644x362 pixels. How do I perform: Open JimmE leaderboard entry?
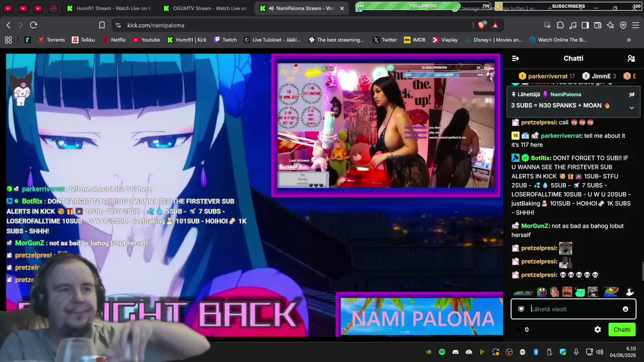pyautogui.click(x=599, y=76)
